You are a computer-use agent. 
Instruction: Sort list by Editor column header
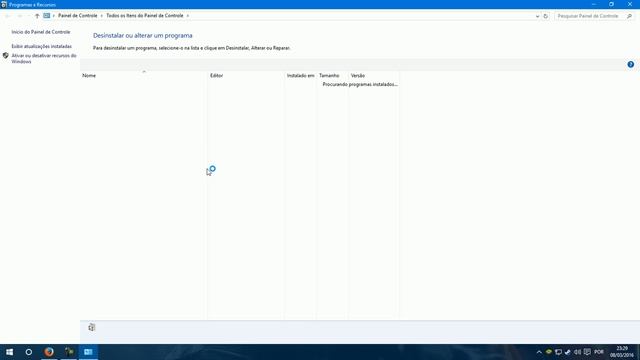(x=246, y=76)
